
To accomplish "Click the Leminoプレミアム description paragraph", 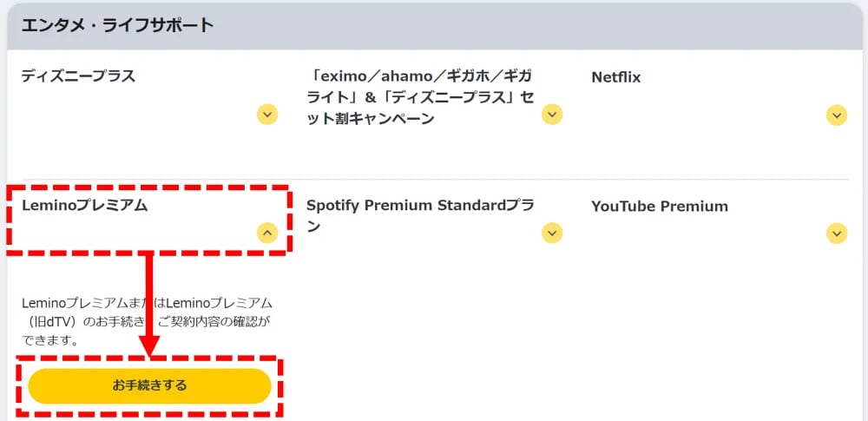I will click(x=146, y=321).
